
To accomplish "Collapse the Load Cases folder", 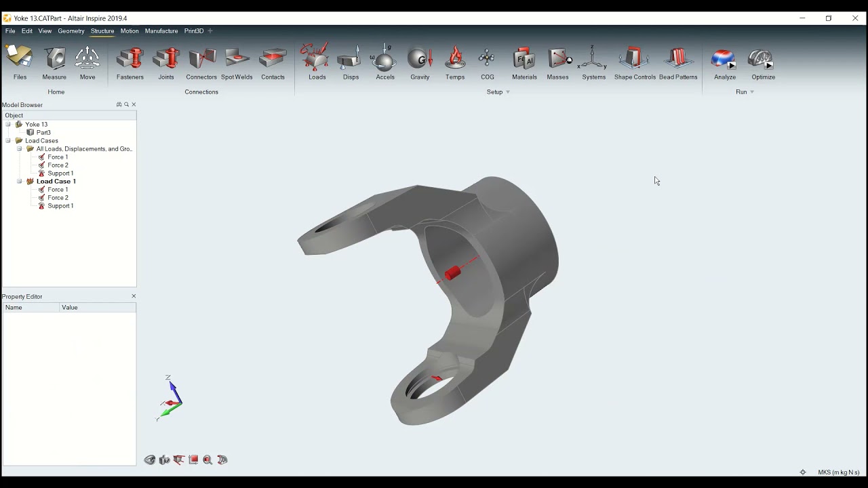I will (x=8, y=141).
